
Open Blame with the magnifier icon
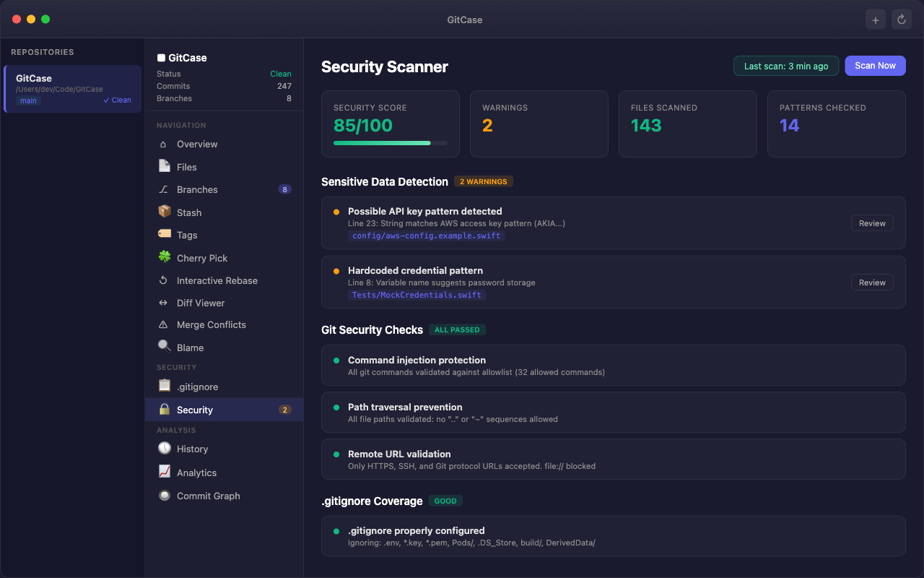point(165,347)
